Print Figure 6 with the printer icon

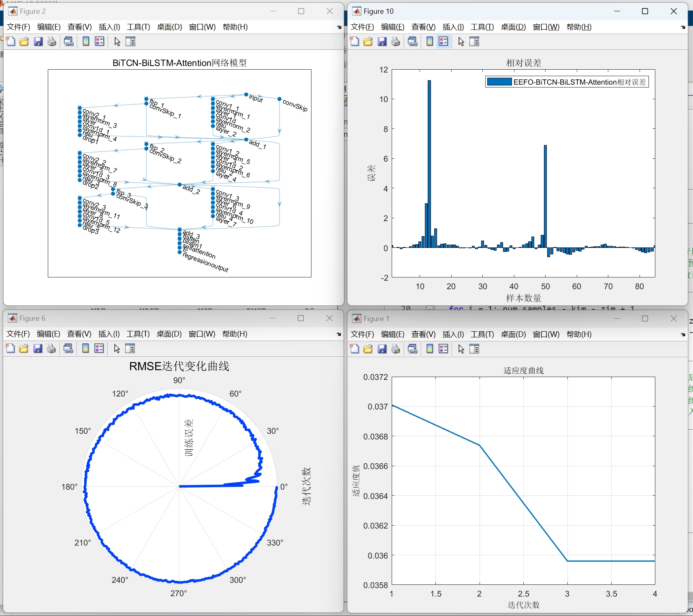51,348
